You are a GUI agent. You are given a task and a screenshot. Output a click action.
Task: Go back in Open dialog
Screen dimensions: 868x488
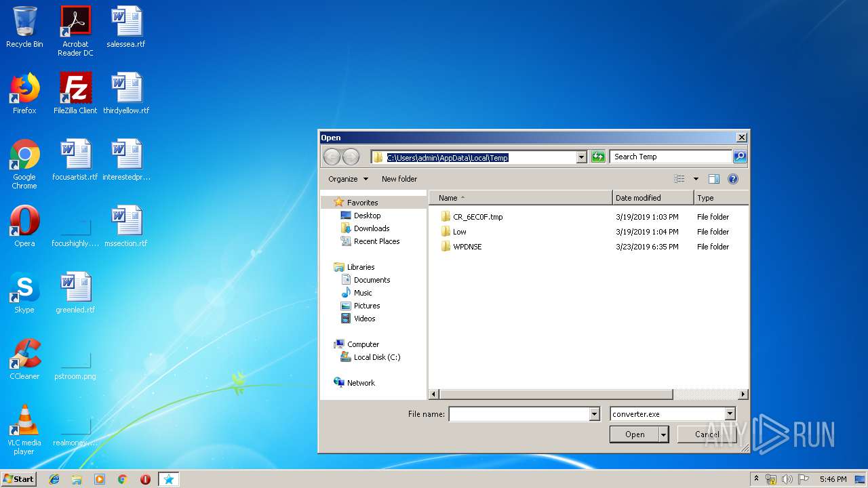click(332, 157)
